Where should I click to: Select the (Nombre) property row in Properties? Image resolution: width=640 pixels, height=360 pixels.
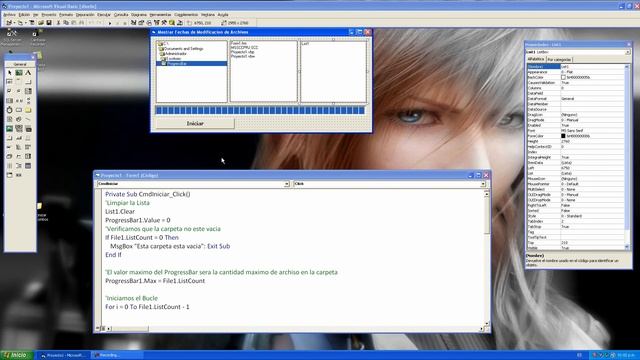(576, 67)
